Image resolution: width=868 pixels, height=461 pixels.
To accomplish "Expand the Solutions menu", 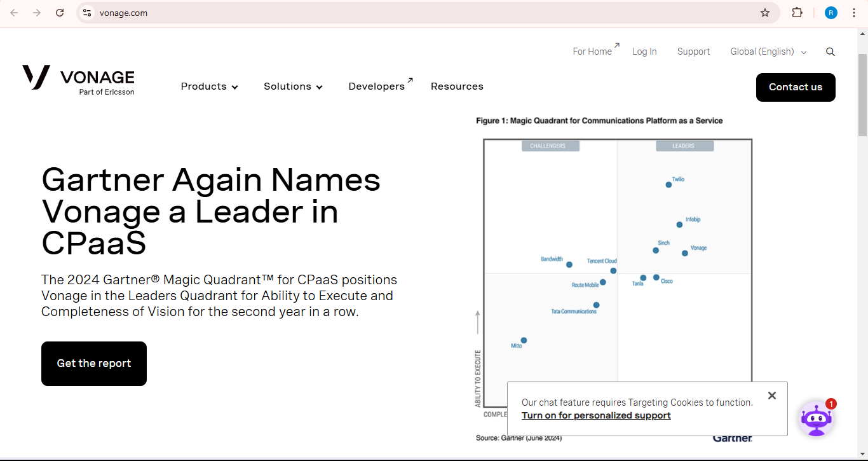I will (x=293, y=86).
